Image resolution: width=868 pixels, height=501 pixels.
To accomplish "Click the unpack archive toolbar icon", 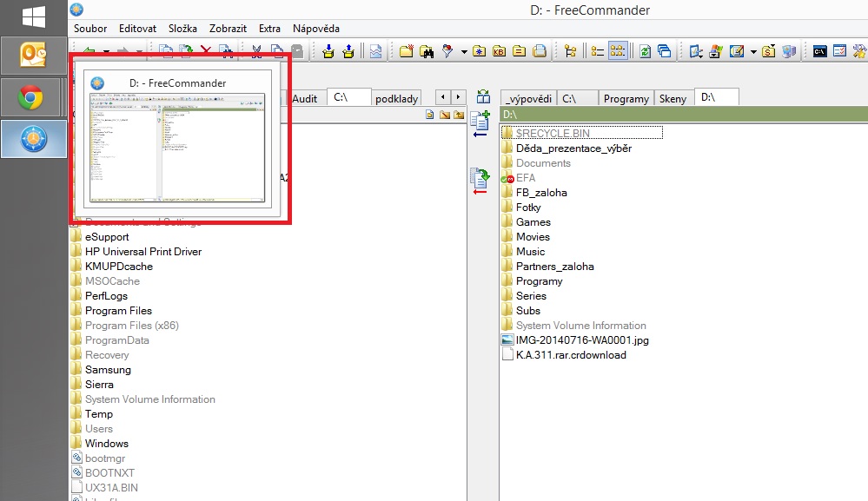I will point(348,51).
